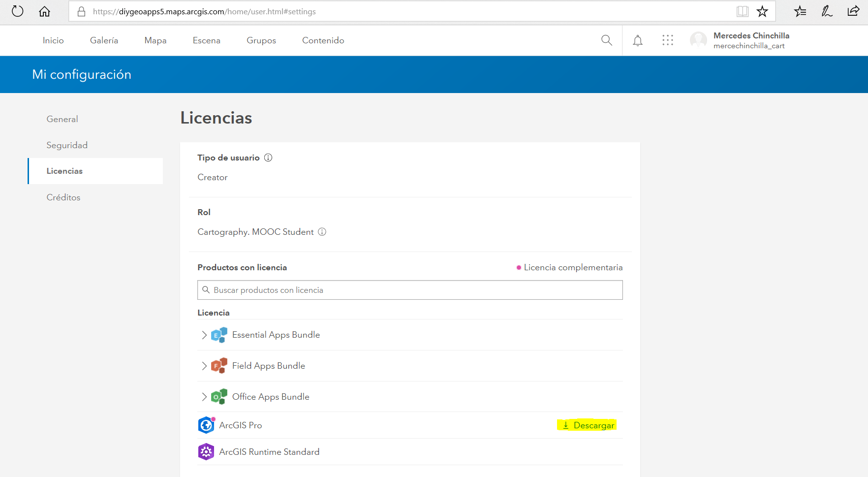The height and width of the screenshot is (477, 868).
Task: Expand Field Apps Bundle
Action: [x=204, y=366]
